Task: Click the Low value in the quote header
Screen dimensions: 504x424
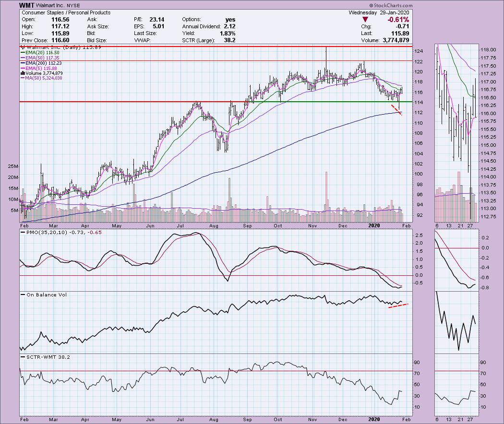Action: 60,34
